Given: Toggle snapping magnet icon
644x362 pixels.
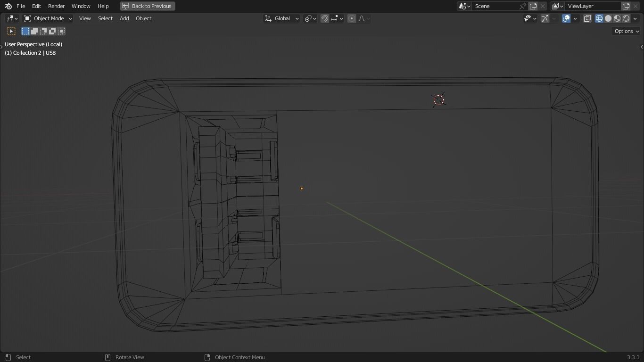Looking at the screenshot, I should pos(325,18).
